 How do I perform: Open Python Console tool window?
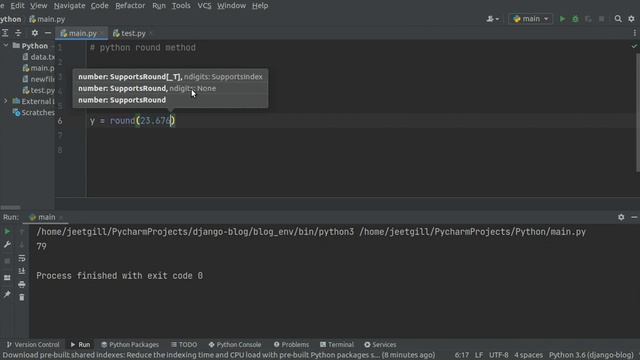pos(235,344)
